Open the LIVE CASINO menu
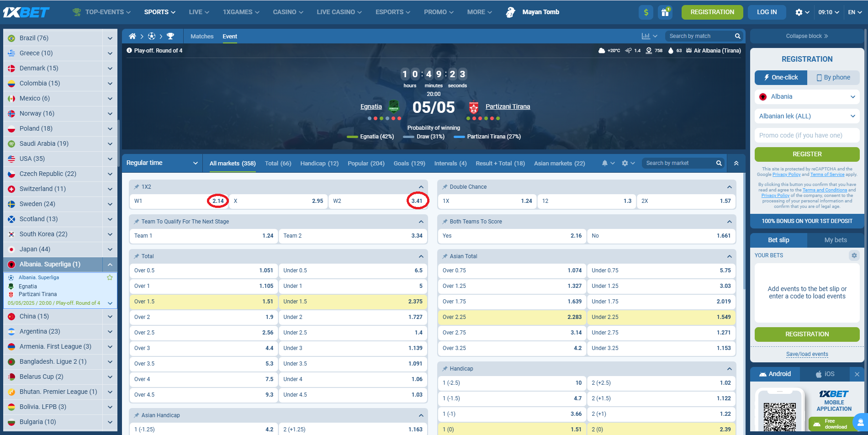 click(x=339, y=12)
